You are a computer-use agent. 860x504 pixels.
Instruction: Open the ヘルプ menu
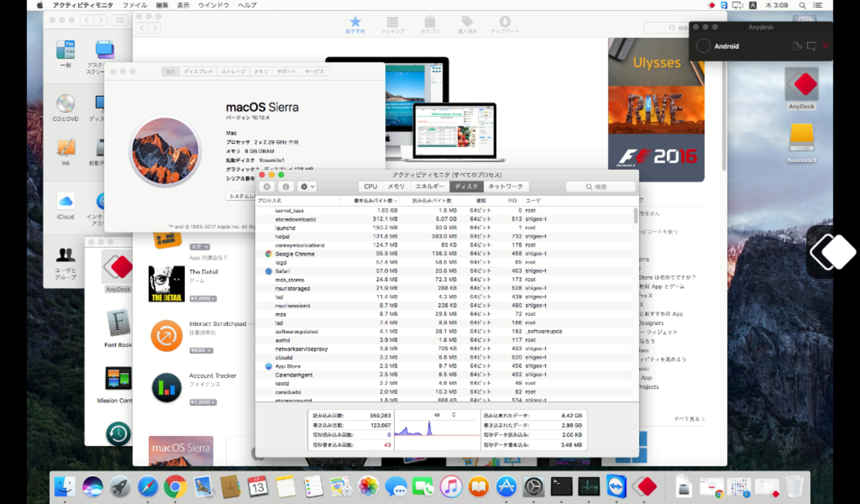(247, 5)
